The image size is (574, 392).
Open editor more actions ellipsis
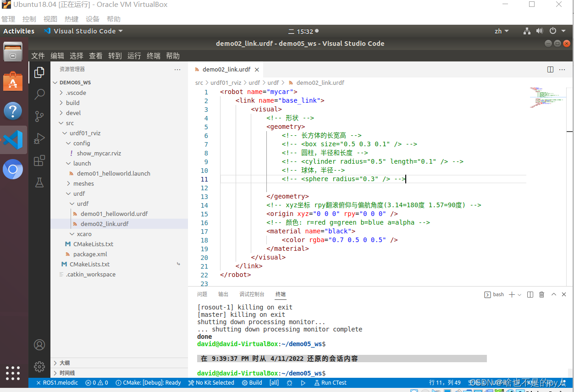[x=563, y=69]
